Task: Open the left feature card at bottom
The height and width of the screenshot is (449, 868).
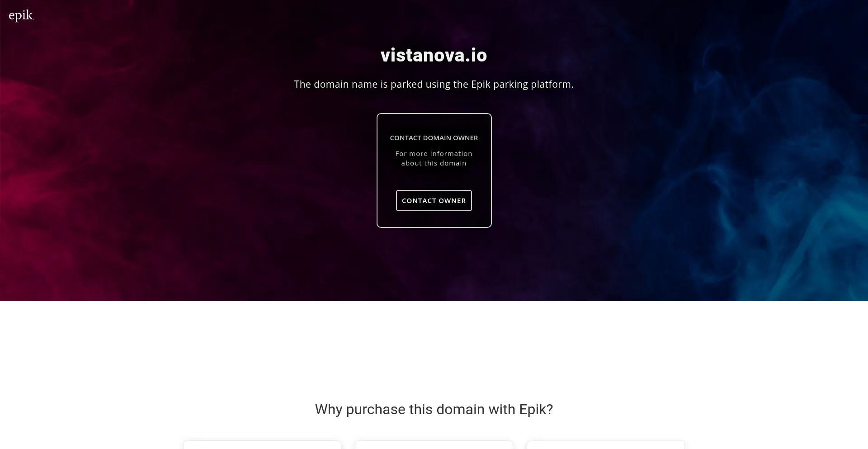Action: point(262,445)
